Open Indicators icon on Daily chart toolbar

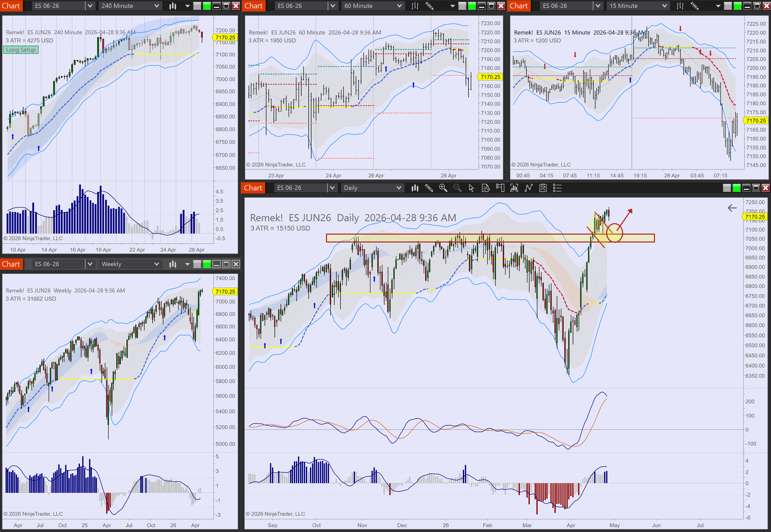[x=514, y=188]
